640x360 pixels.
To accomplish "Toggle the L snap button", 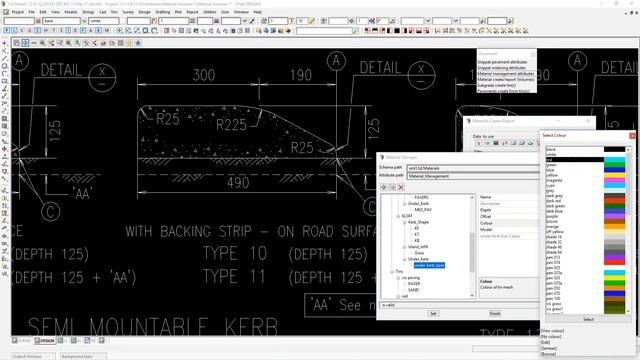I will (15, 31).
